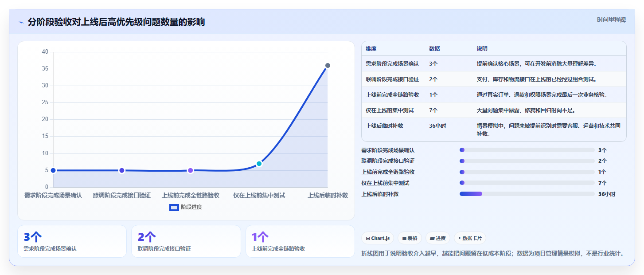Select the Chart.js tag

378,238
